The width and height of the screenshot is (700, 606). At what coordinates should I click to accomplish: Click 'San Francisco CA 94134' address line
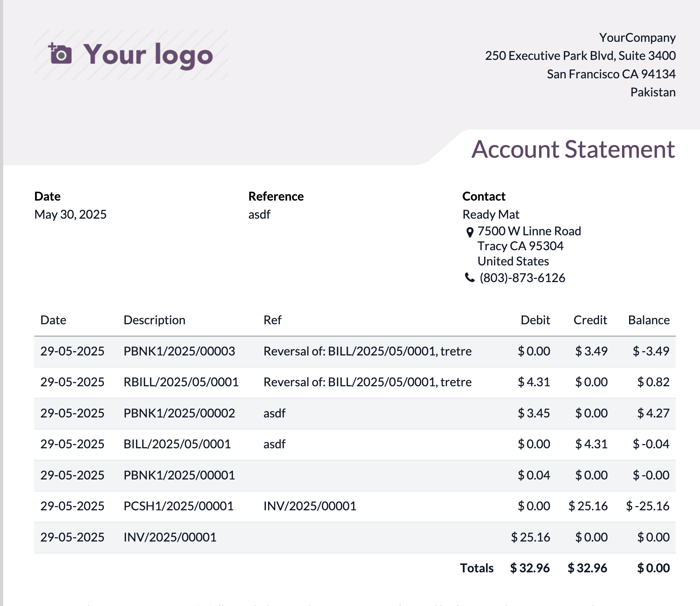[x=611, y=74]
